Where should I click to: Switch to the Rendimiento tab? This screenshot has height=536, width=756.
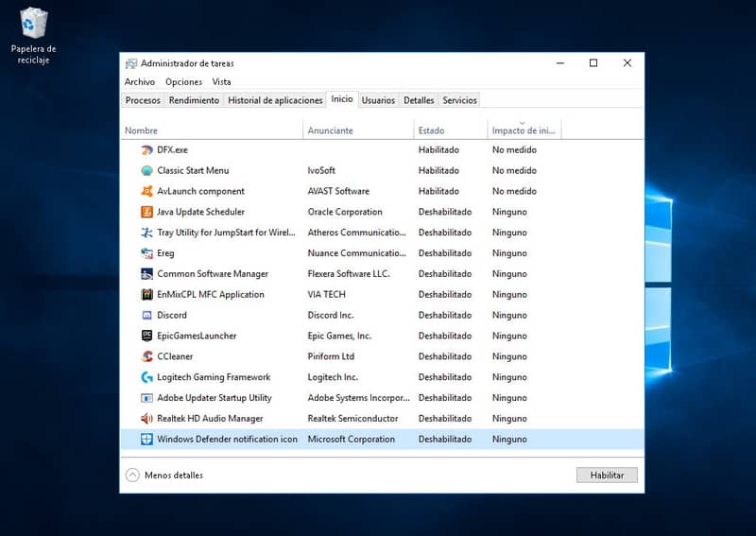(194, 100)
